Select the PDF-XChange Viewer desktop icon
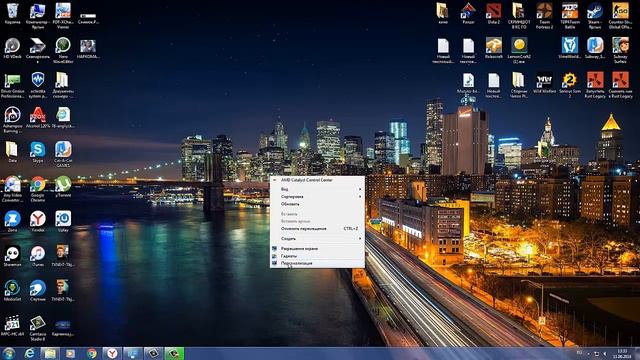This screenshot has height=360, width=640. click(63, 16)
